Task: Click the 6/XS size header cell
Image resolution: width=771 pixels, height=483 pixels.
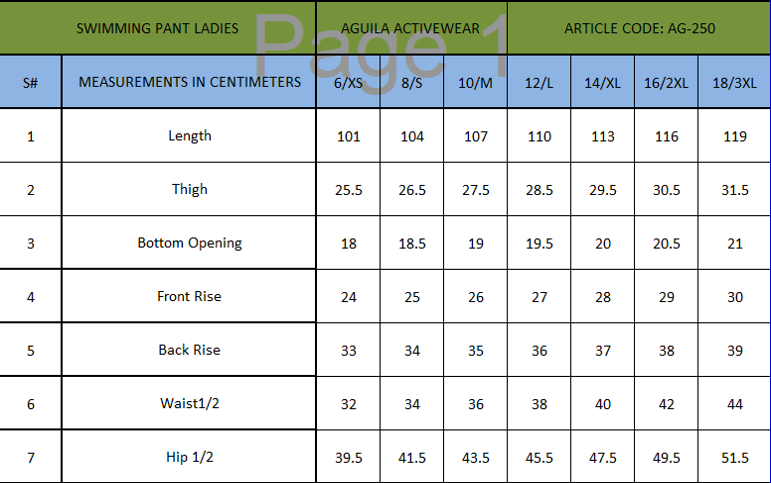Action: 348,83
